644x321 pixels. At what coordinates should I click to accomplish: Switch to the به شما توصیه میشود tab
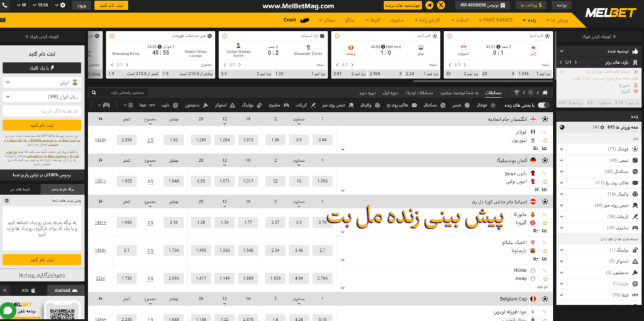tap(458, 93)
